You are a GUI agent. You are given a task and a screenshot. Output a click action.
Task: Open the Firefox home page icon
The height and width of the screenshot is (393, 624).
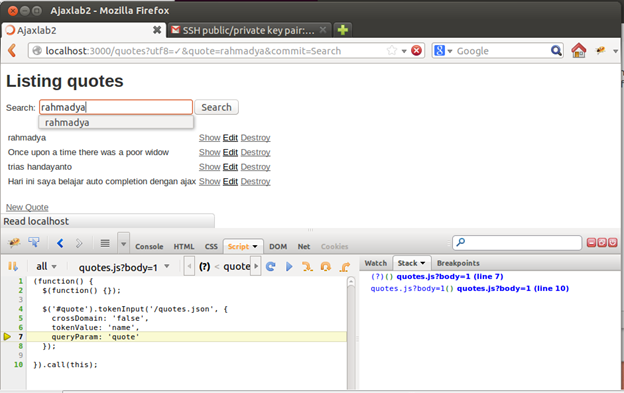point(579,51)
